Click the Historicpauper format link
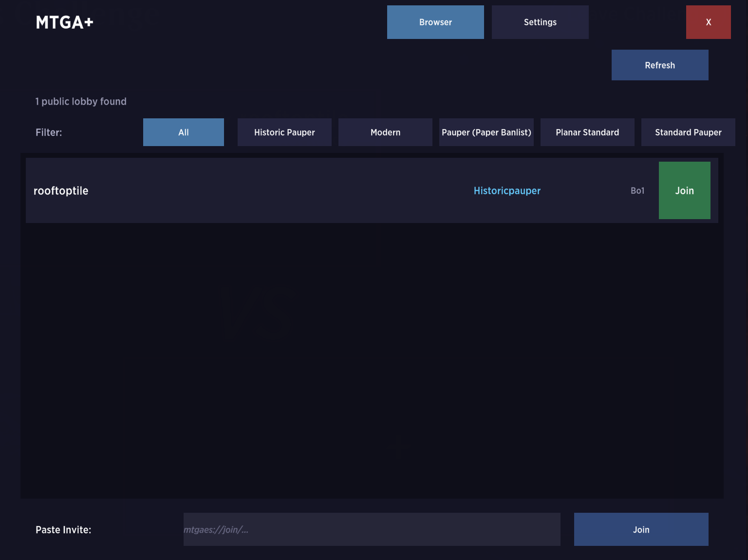The image size is (748, 560). pyautogui.click(x=506, y=190)
